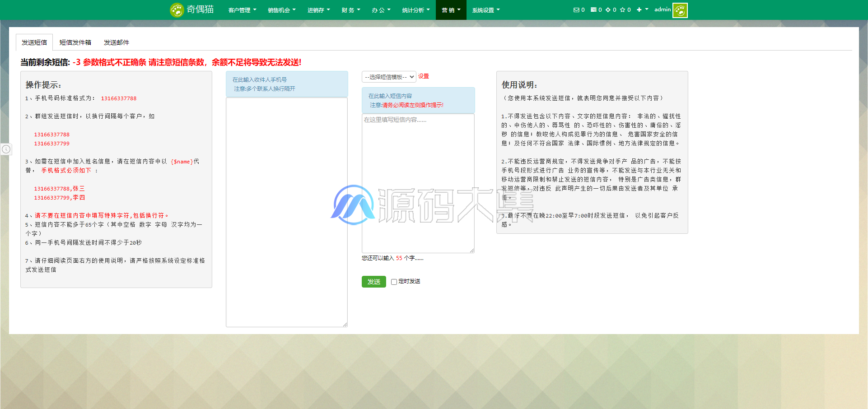Screen dimensions: 868x409
Task: Click the 您还可以输入 55 个字 counter
Action: pos(392,258)
